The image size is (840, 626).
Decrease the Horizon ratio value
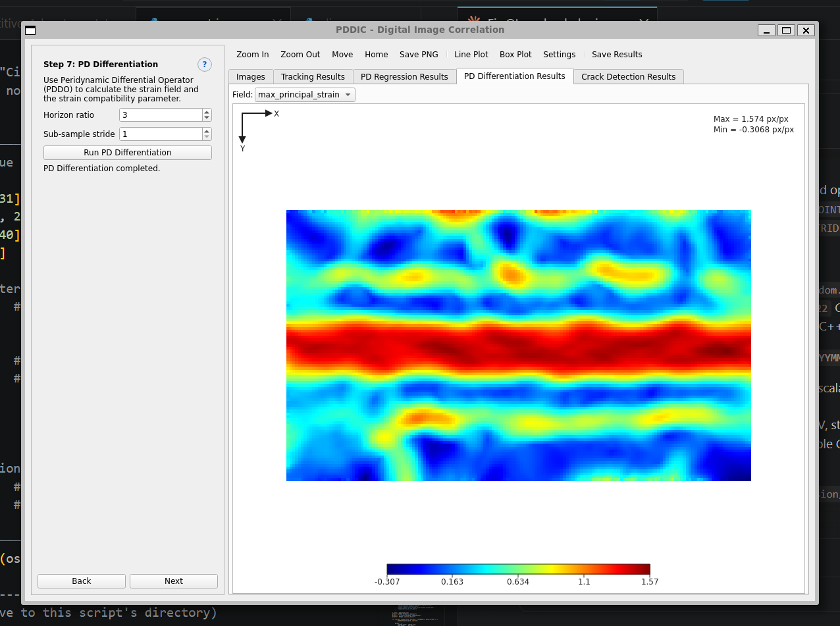207,118
